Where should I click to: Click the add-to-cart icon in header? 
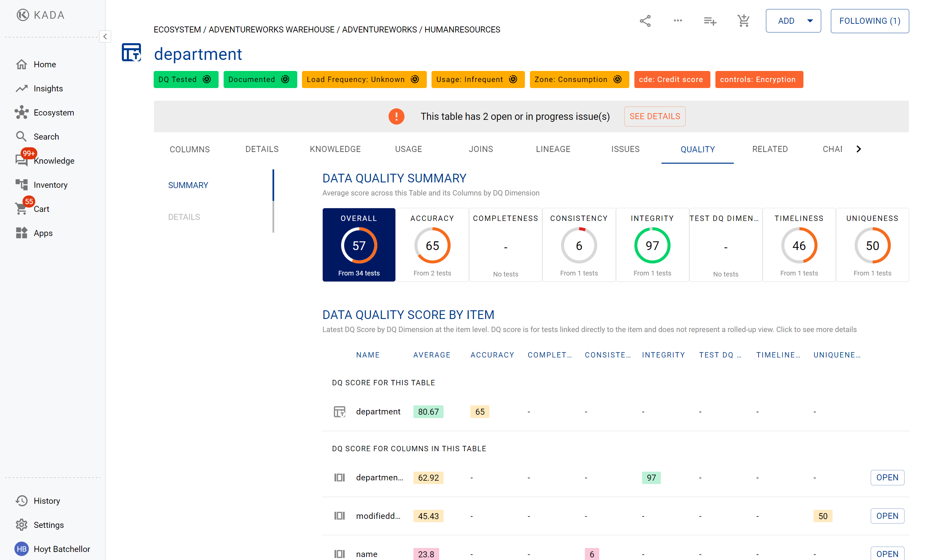pos(743,21)
